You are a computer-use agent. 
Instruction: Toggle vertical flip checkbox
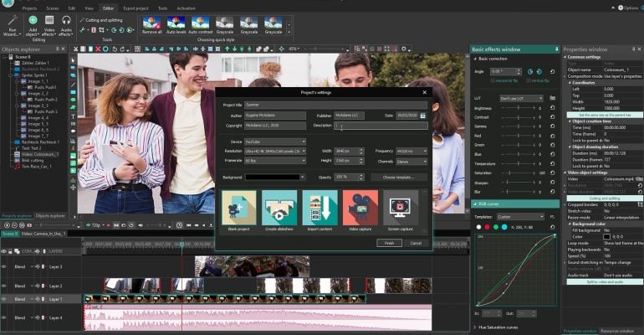click(528, 80)
